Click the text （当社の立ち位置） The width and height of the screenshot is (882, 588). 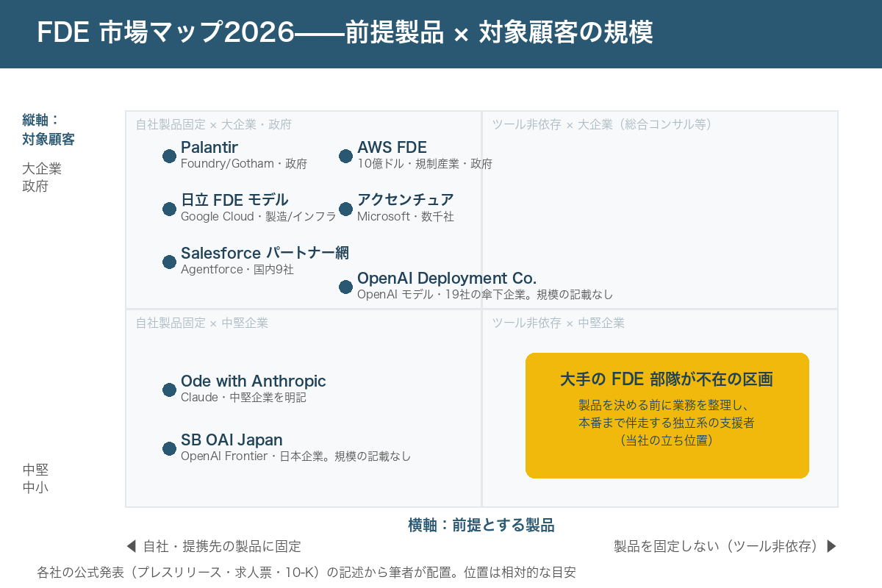pyautogui.click(x=667, y=441)
